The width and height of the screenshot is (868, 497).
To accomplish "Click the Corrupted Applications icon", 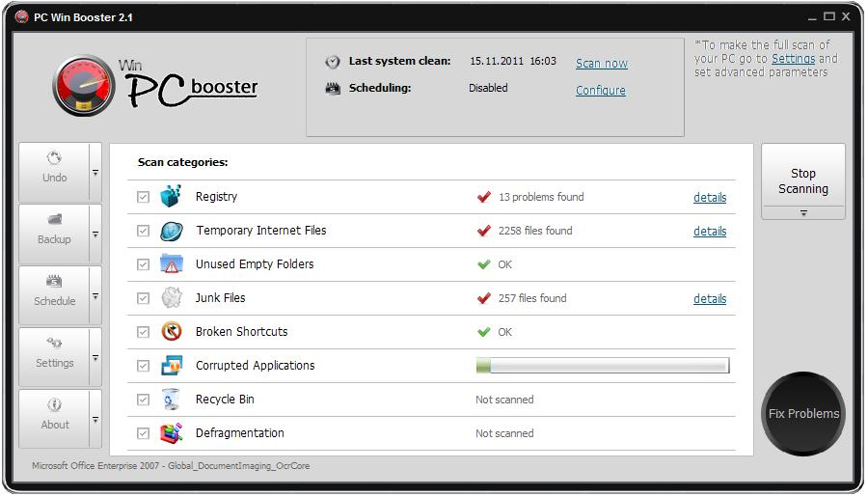I will [x=172, y=365].
